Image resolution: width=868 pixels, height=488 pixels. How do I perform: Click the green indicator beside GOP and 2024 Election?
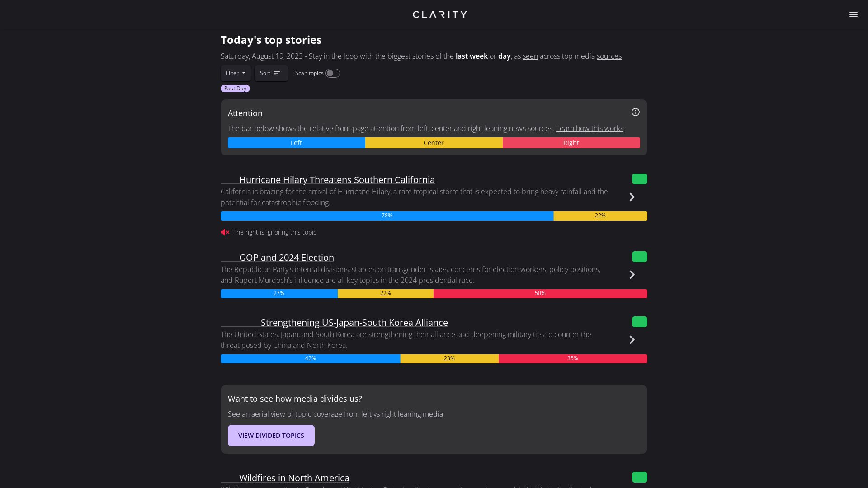tap(639, 257)
